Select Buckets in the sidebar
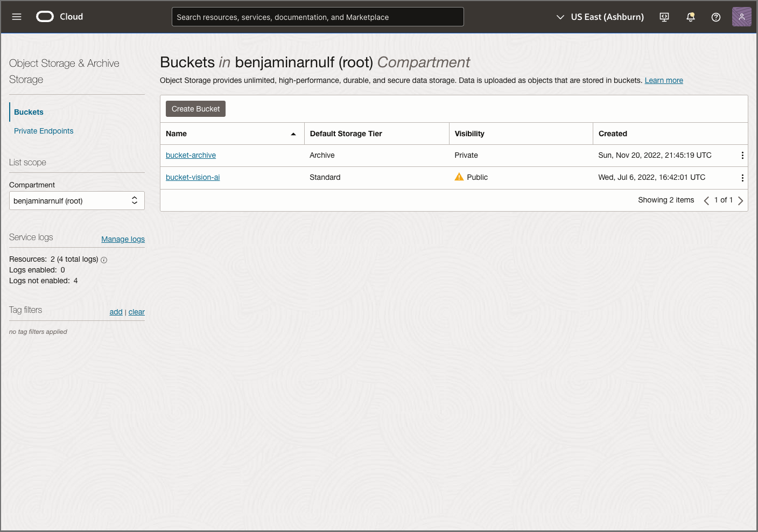 [29, 112]
